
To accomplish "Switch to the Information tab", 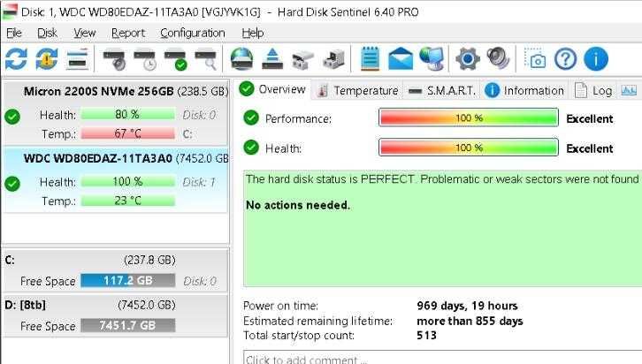I will point(524,90).
